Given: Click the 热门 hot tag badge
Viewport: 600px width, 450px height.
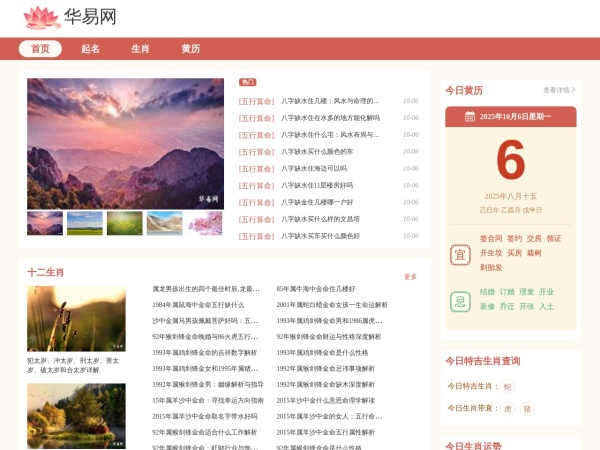Looking at the screenshot, I should (x=248, y=82).
